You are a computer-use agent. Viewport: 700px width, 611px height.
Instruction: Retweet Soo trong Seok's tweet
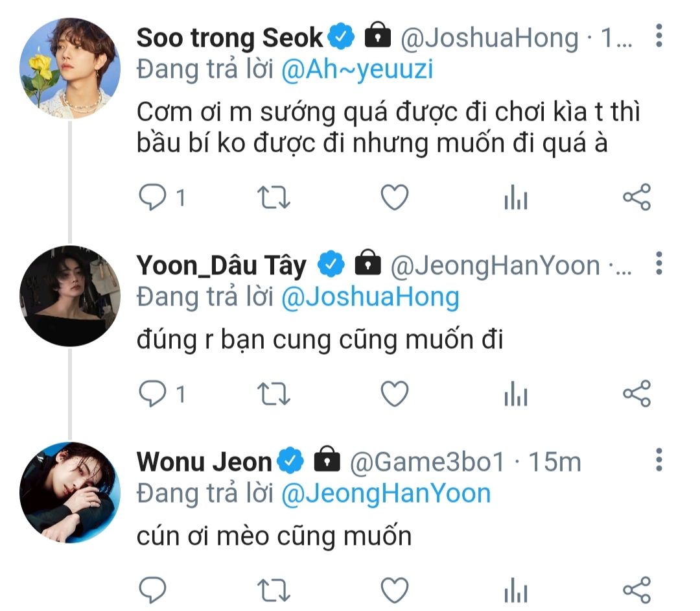tap(274, 198)
